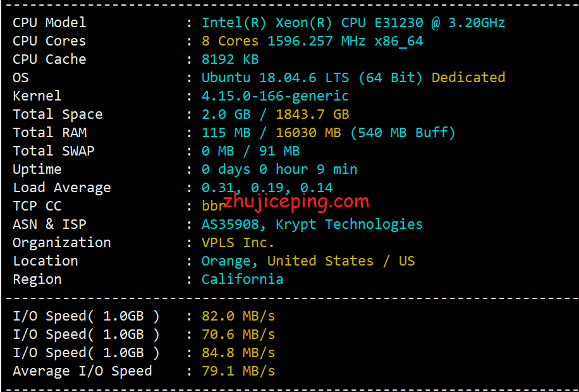Select the Orange, city name
579x392 pixels.
coord(230,262)
